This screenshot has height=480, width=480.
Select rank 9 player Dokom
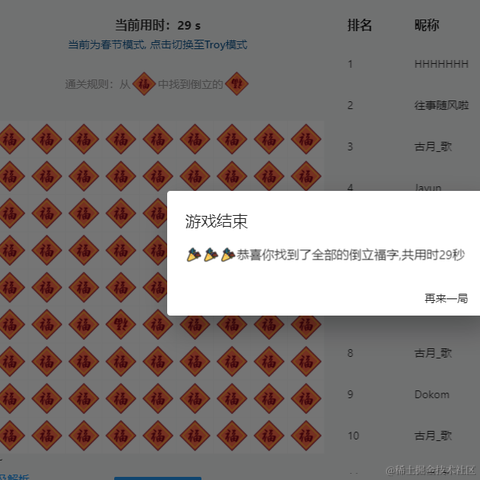(x=432, y=394)
